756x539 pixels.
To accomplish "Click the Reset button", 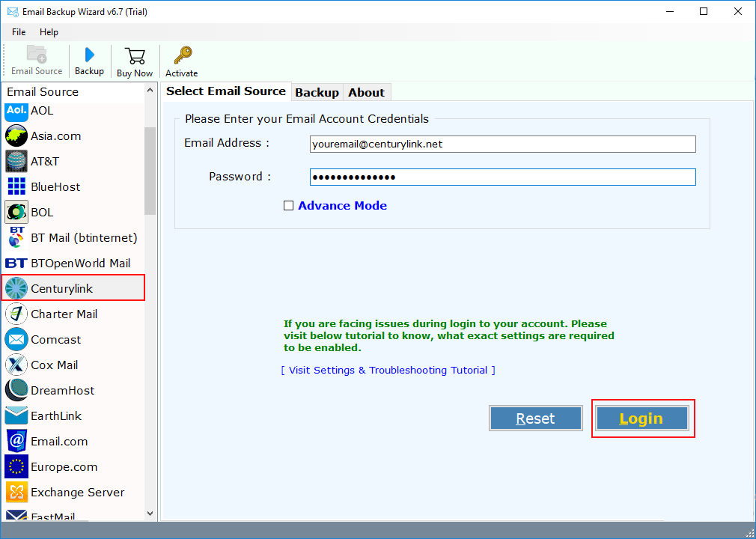I will (x=536, y=418).
